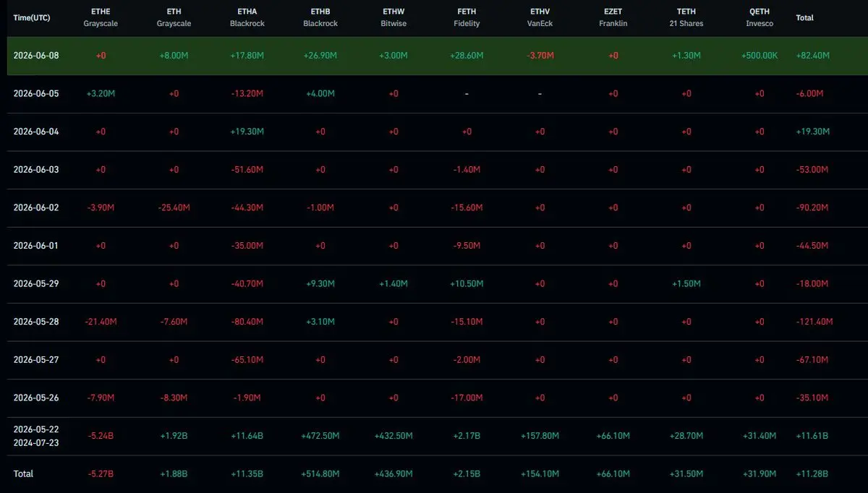This screenshot has width=868, height=493.
Task: Click the +82.40M total value
Action: point(812,56)
